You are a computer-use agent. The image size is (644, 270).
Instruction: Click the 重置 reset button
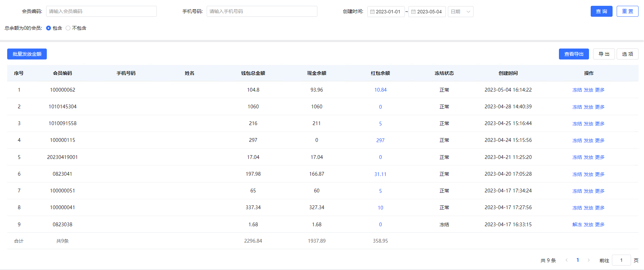pyautogui.click(x=627, y=11)
